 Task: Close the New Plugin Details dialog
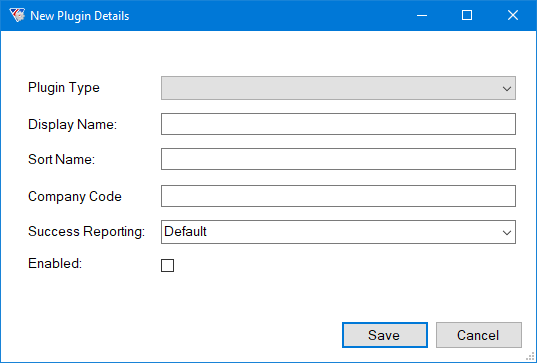tap(513, 15)
